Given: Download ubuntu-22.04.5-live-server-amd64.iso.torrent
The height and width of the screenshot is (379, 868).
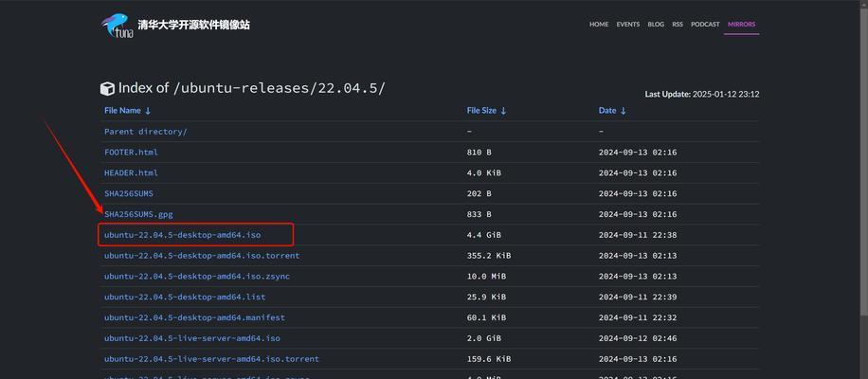Looking at the screenshot, I should click(211, 359).
